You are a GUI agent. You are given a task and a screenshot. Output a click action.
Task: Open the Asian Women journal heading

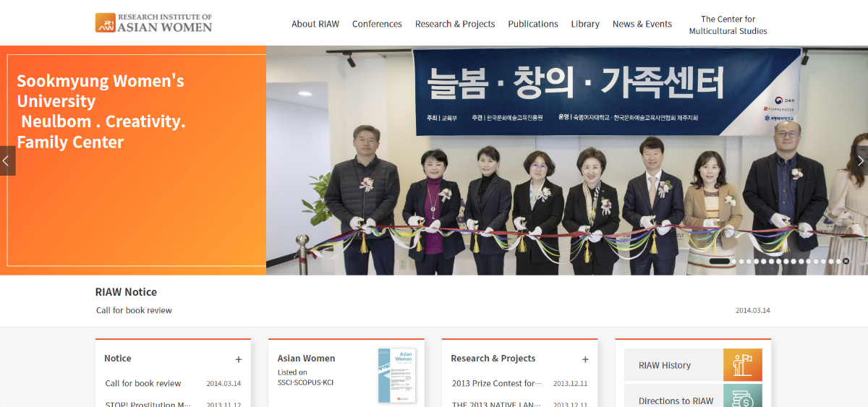307,359
